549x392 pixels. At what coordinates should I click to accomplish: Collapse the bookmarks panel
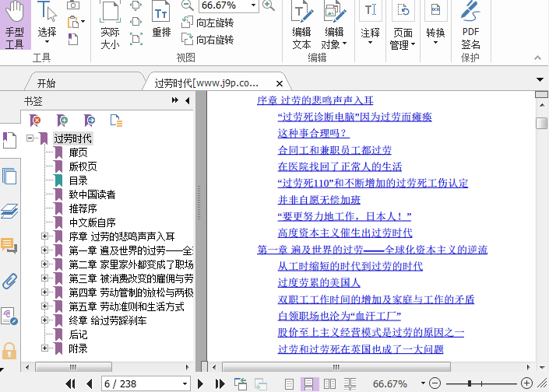click(188, 100)
